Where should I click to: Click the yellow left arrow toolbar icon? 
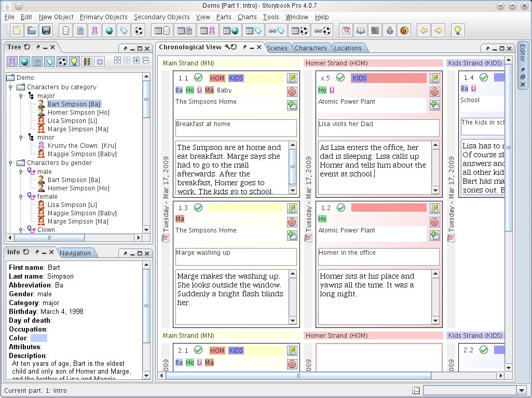pos(424,31)
